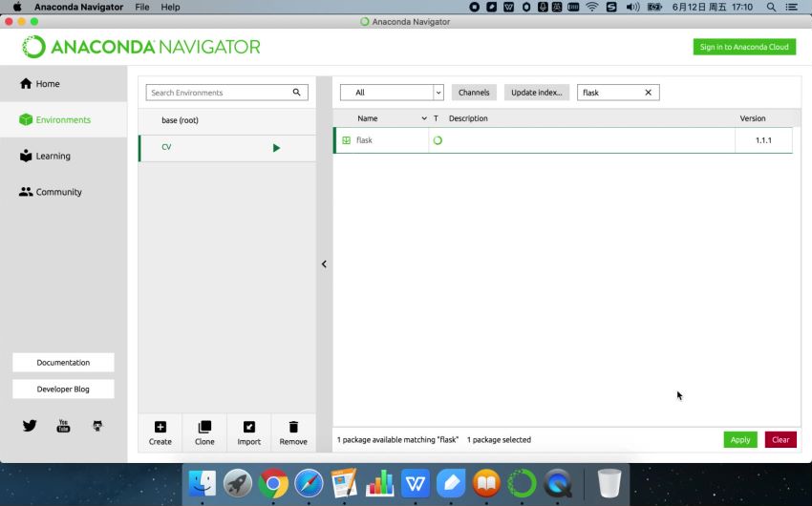The height and width of the screenshot is (506, 812).
Task: Open the Books app from the Dock
Action: (486, 483)
